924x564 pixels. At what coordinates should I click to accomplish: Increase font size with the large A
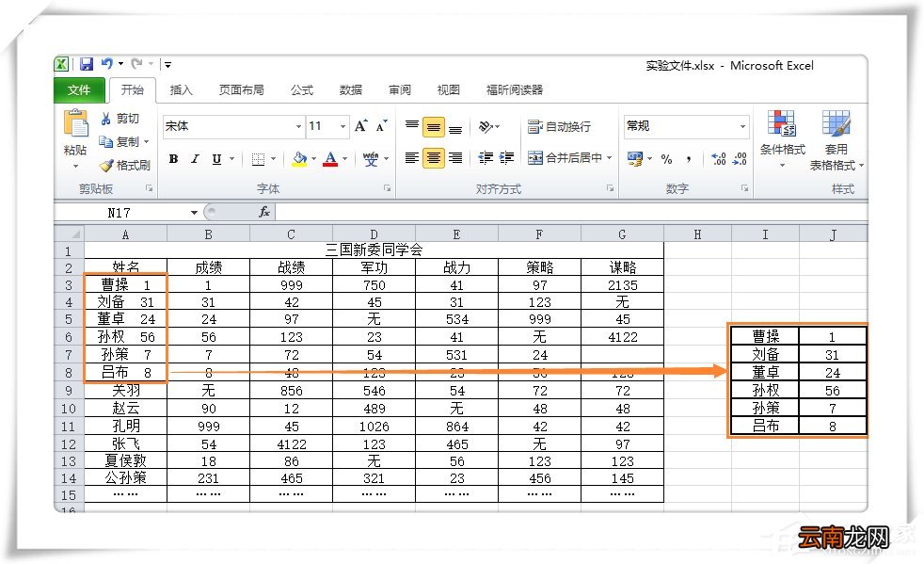tap(360, 125)
